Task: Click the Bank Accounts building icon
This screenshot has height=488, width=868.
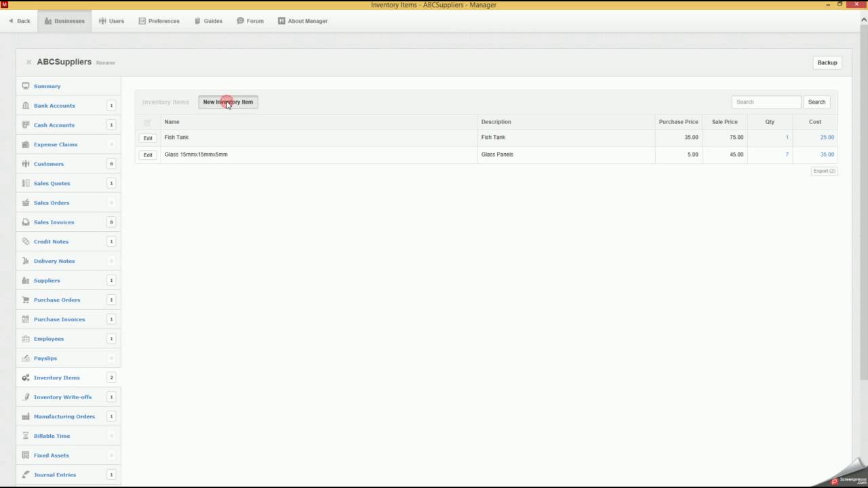Action: pos(26,106)
